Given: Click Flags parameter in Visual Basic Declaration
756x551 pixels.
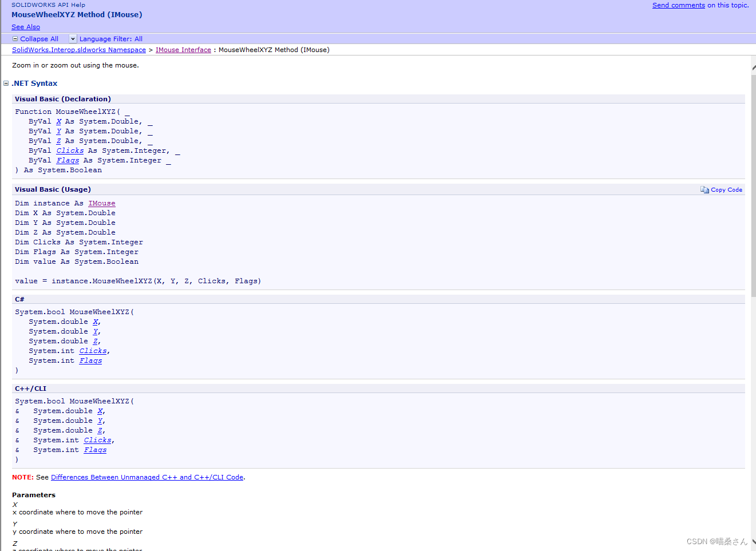Looking at the screenshot, I should click(x=68, y=160).
